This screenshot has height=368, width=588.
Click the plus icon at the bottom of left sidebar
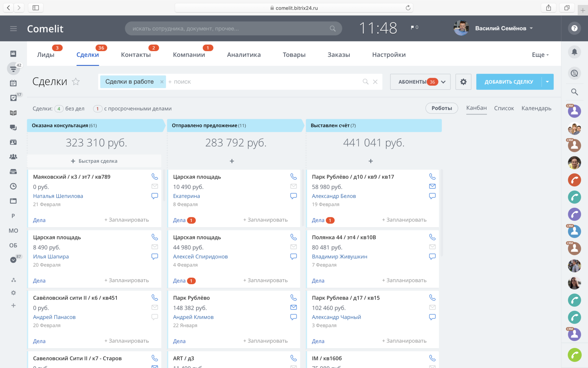[13, 306]
